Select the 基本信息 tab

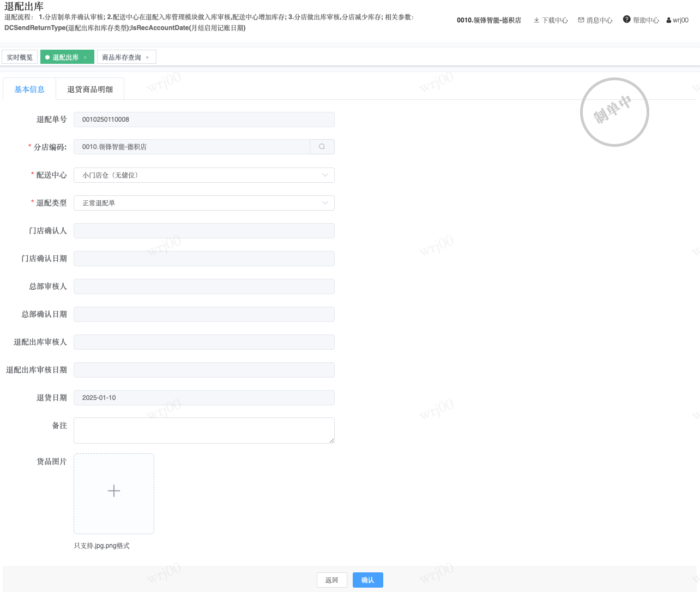29,89
